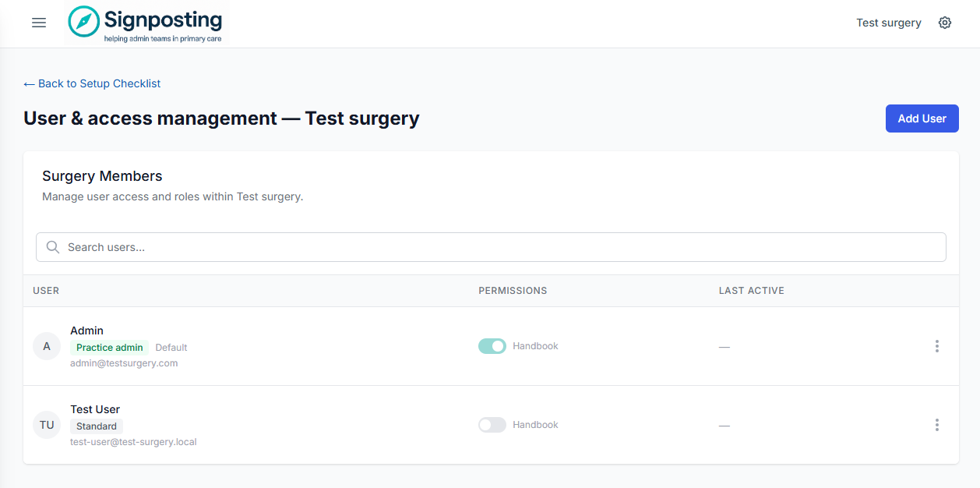Click Test surgery in the top bar
Viewport: 980px width, 488px height.
coord(888,23)
